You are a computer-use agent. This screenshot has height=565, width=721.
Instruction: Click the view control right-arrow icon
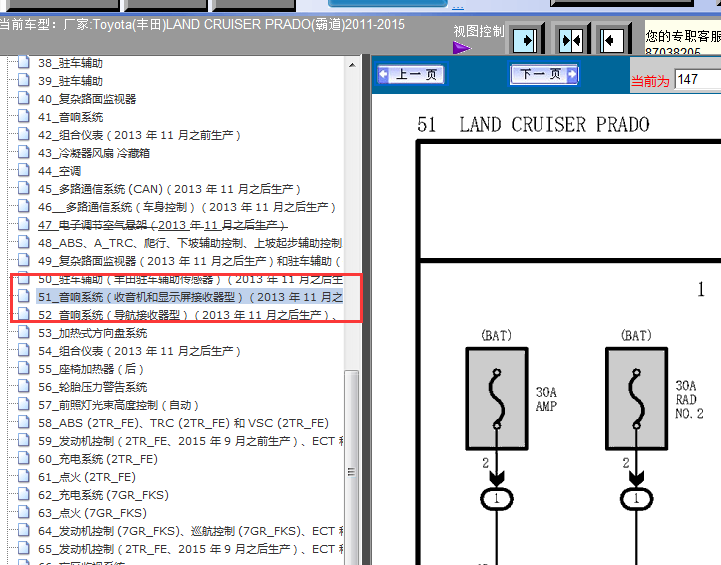525,41
